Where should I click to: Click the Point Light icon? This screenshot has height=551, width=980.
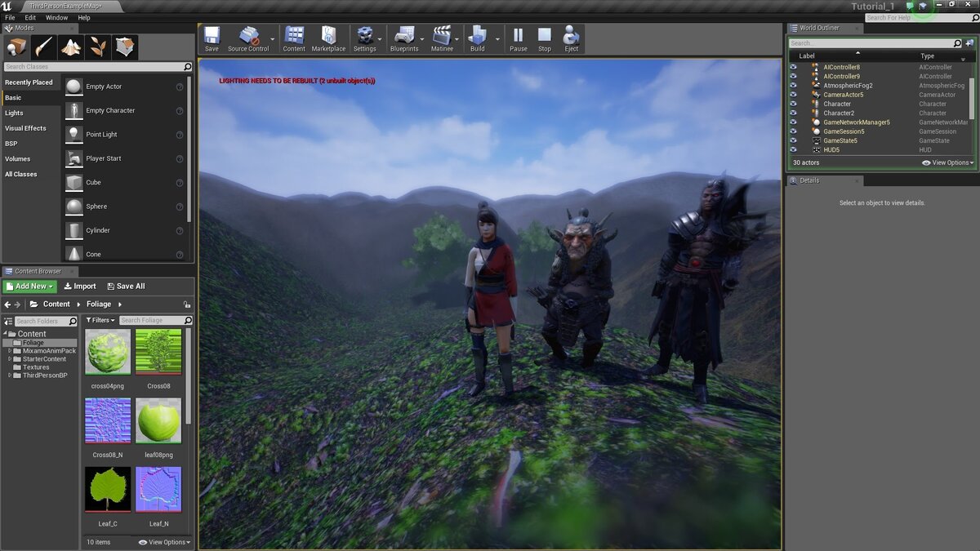[74, 134]
